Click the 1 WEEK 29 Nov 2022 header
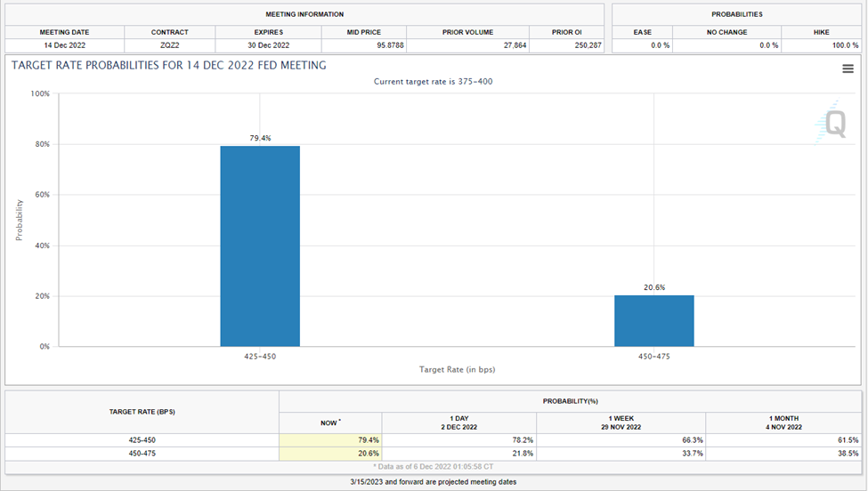This screenshot has width=868, height=491. click(x=621, y=423)
